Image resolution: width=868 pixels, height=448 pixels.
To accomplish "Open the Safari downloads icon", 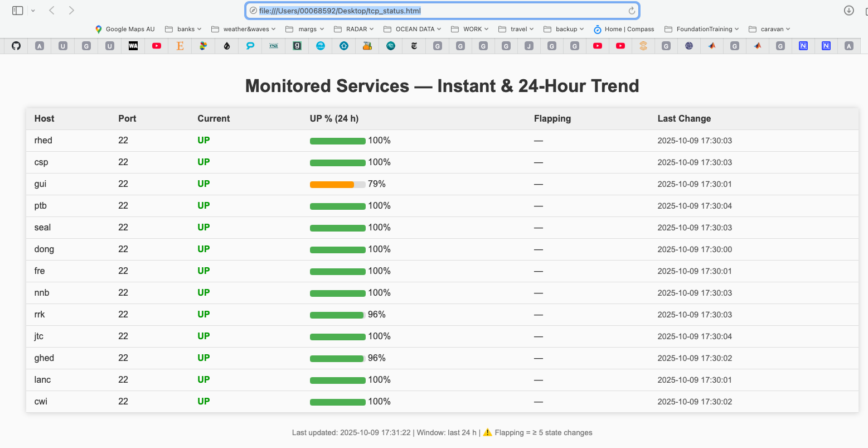I will 848,11.
